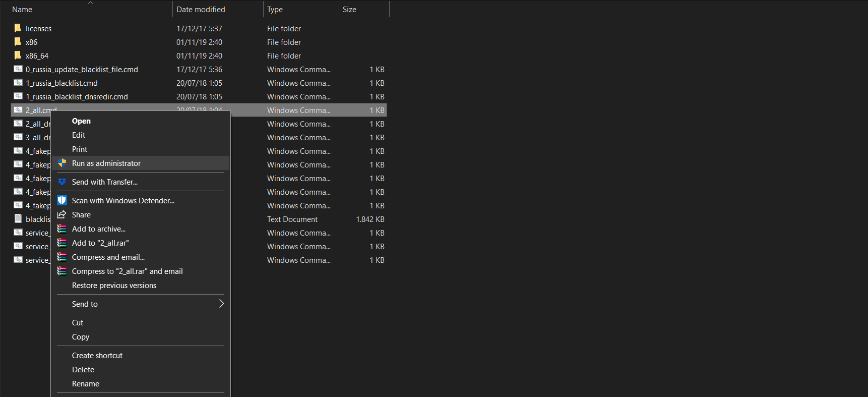Viewport: 868px width, 397px height.
Task: Click the 1_russia_blacklist_dnsredir.cmd file icon
Action: (x=18, y=96)
